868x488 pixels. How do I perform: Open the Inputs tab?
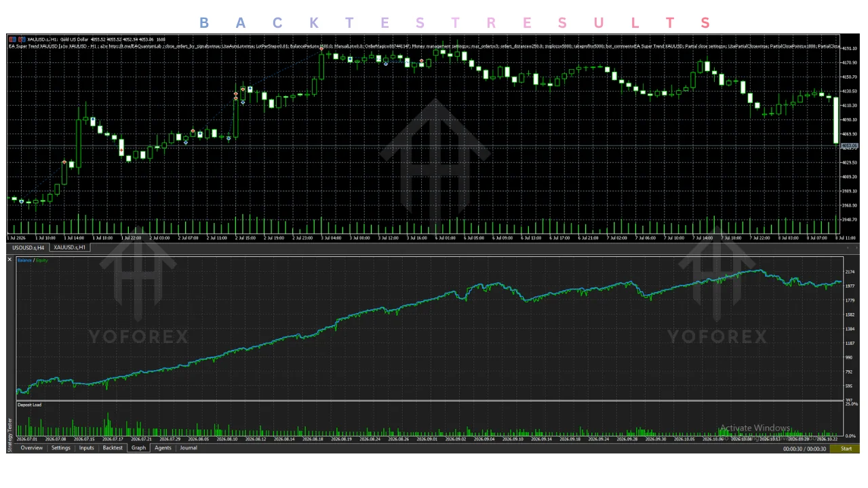(87, 448)
